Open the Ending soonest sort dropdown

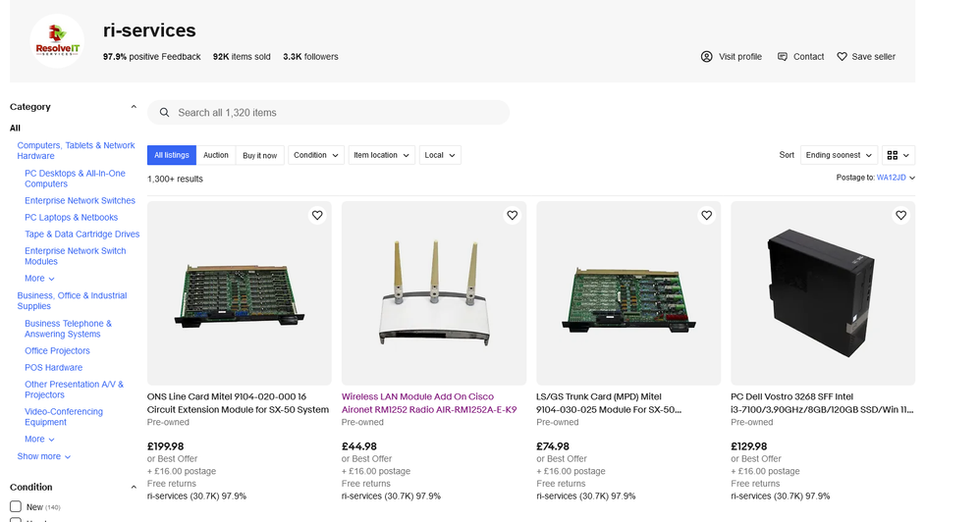coord(839,155)
